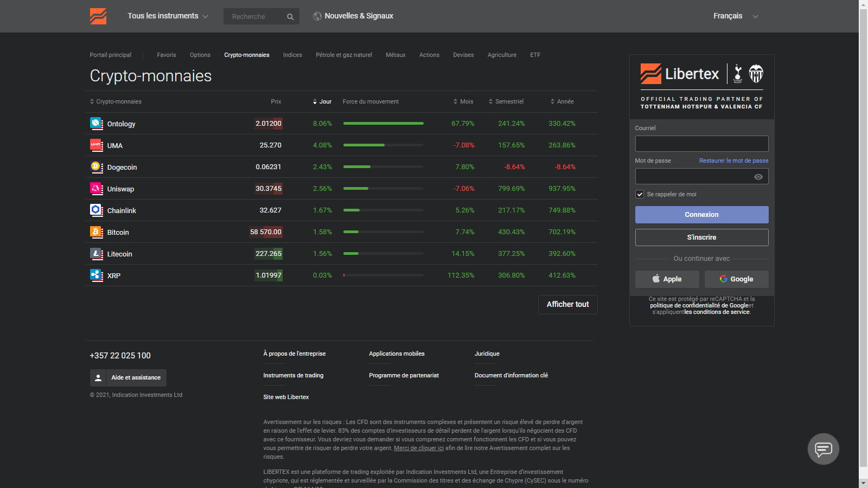Continue with Google sign-in
868x488 pixels.
click(x=736, y=279)
